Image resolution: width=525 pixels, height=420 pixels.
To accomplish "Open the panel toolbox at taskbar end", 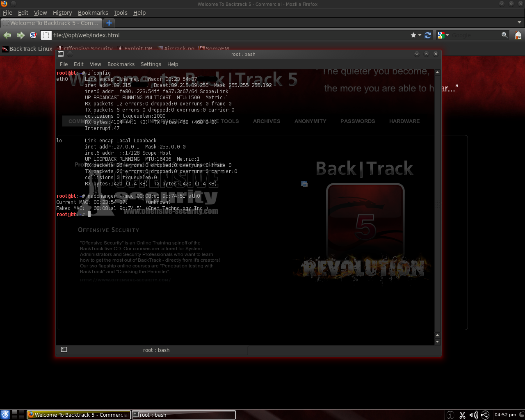I will (522, 415).
